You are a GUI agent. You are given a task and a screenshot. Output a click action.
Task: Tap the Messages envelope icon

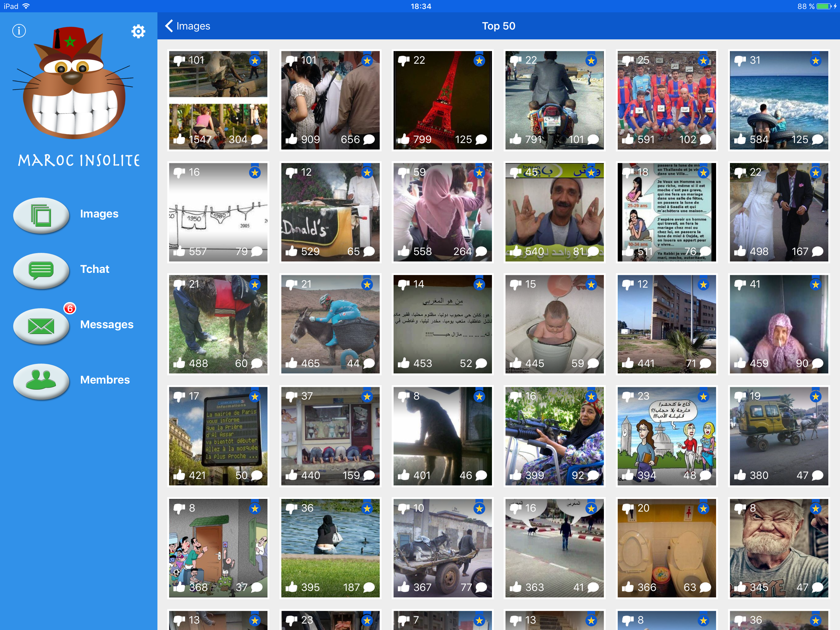42,326
